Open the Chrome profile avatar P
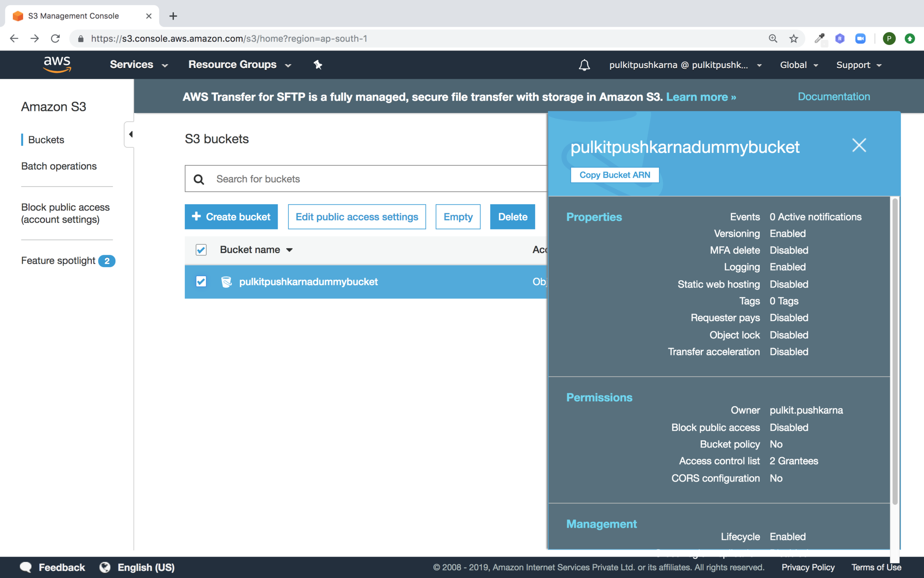Screen dimensions: 924x578 (x=889, y=39)
